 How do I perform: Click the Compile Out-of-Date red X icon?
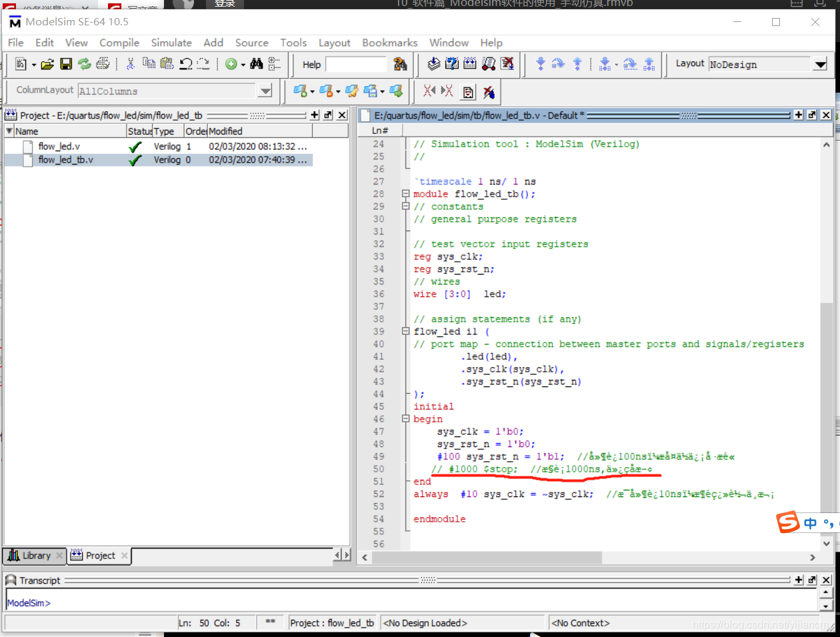507,64
